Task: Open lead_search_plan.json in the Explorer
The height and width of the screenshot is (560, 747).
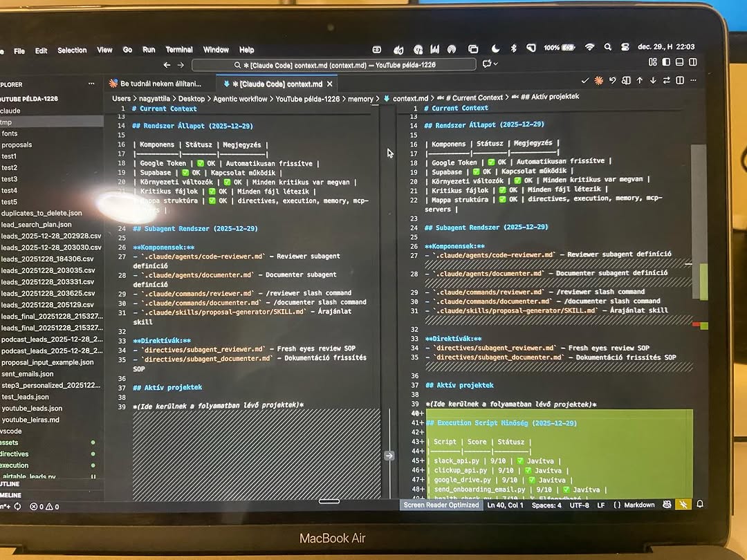Action: pyautogui.click(x=36, y=225)
